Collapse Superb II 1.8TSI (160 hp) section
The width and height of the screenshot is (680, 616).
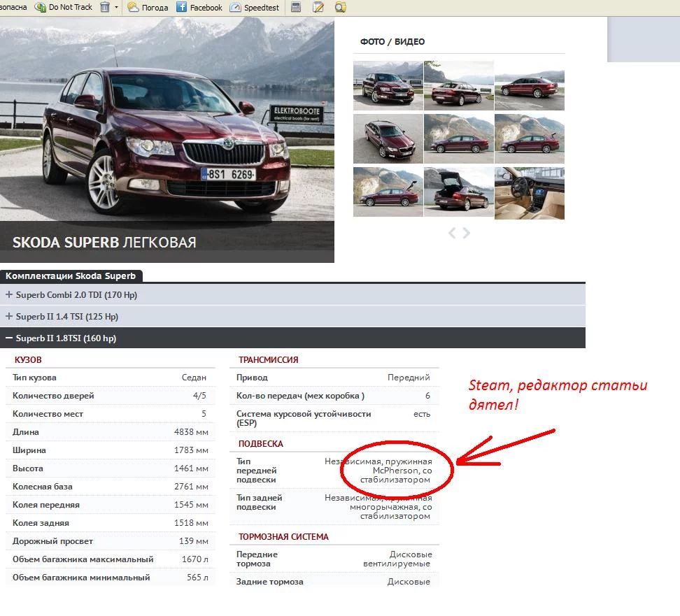pos(292,338)
